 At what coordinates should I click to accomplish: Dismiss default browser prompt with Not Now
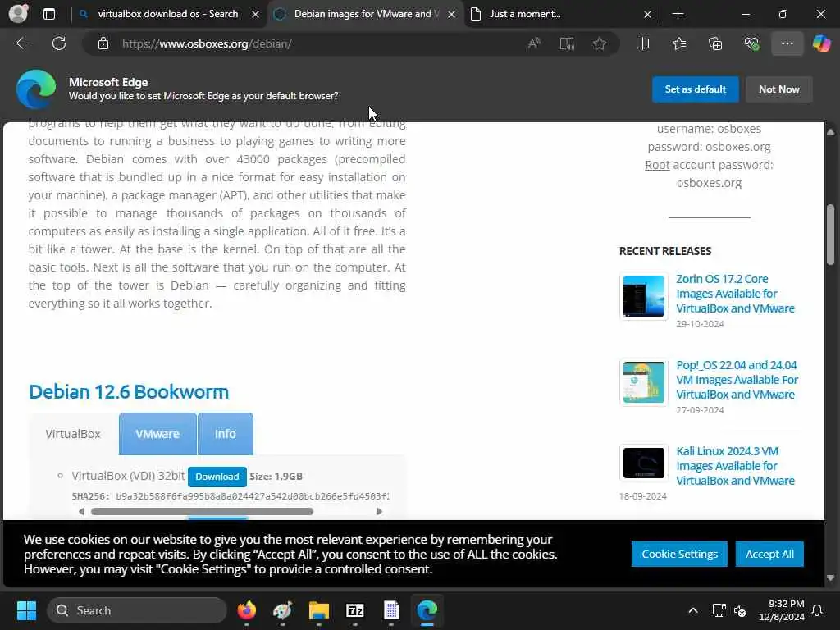click(778, 89)
